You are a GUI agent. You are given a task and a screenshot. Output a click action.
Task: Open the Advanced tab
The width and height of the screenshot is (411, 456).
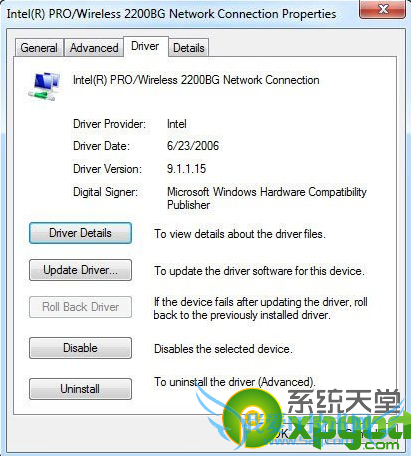(x=94, y=48)
